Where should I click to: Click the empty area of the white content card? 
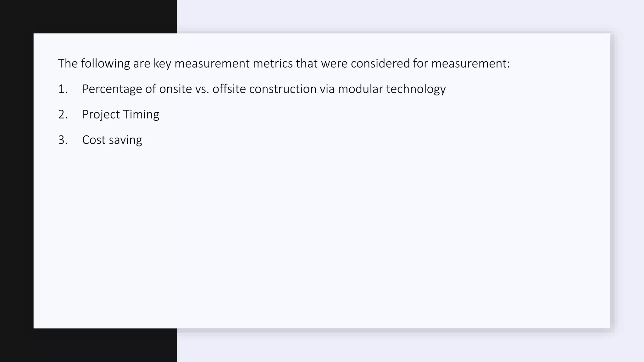314,236
